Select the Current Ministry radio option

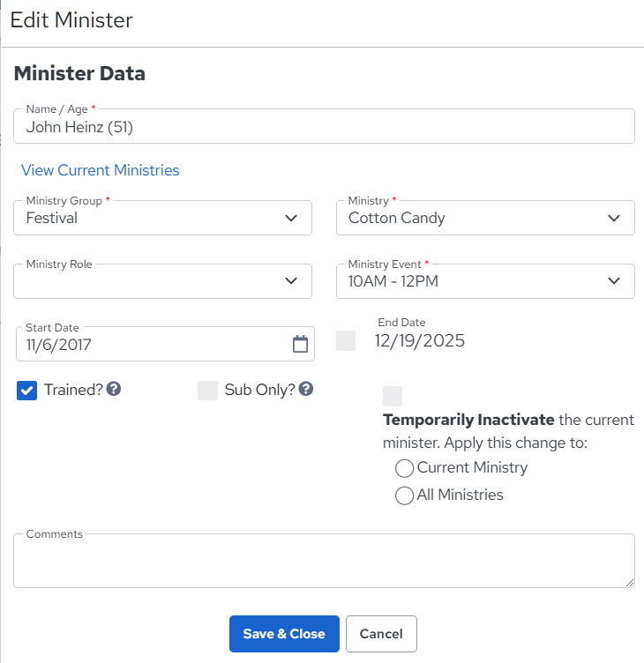tap(404, 468)
